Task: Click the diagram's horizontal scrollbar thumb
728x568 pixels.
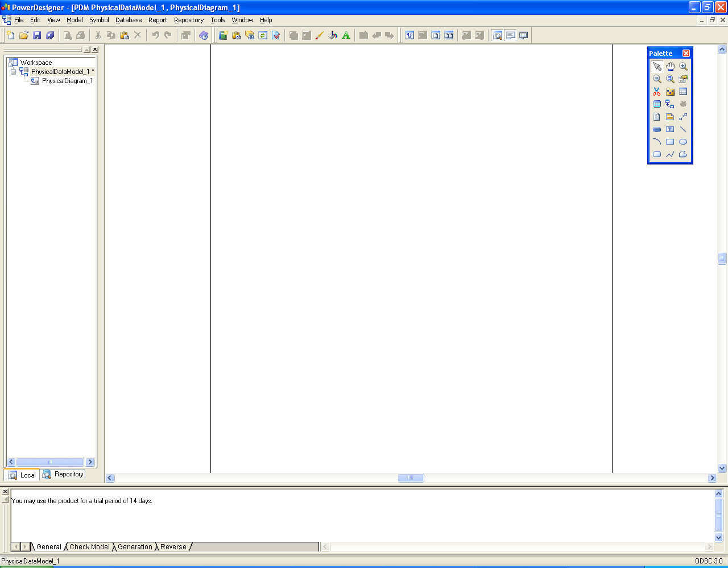Action: (x=411, y=478)
